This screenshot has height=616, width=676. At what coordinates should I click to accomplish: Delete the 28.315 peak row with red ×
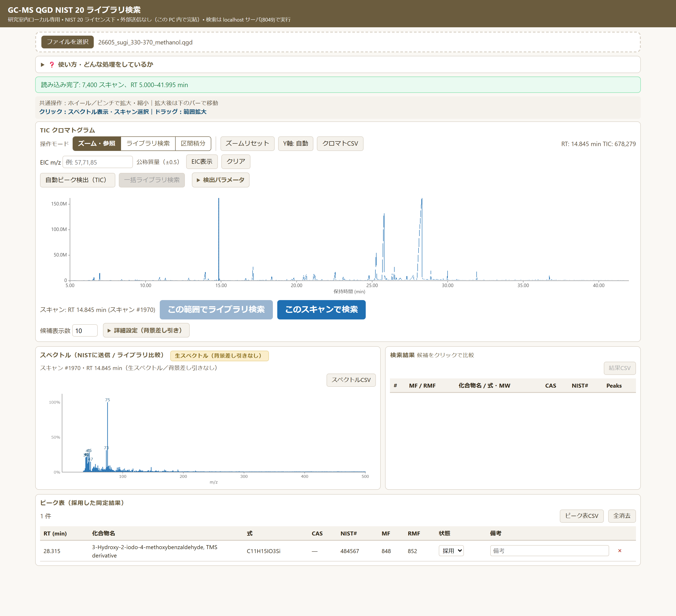click(x=619, y=551)
